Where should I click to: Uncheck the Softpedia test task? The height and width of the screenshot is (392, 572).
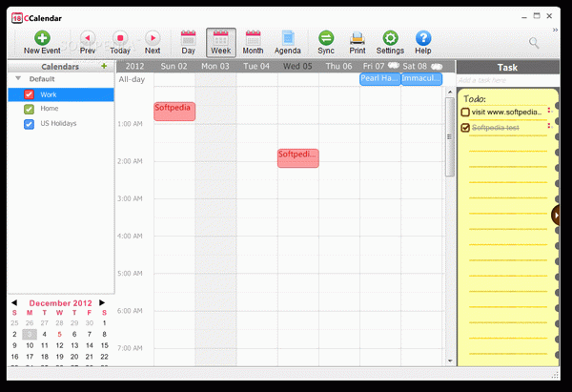coord(465,128)
